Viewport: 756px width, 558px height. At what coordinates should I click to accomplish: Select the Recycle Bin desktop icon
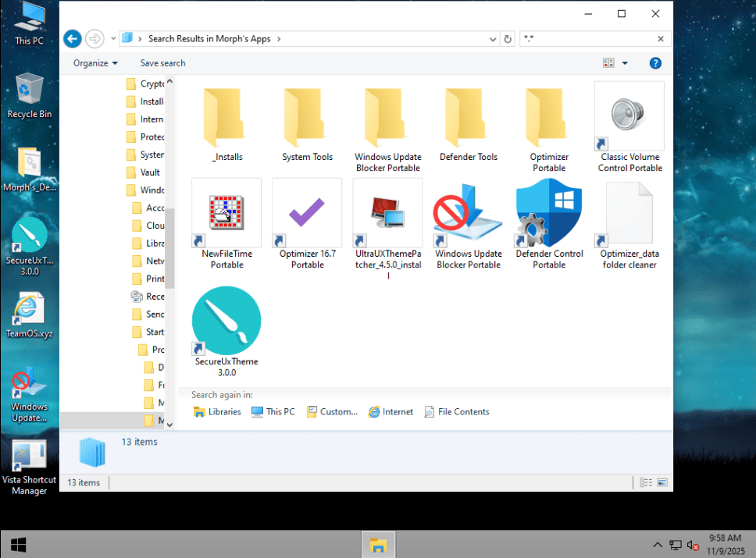(30, 95)
